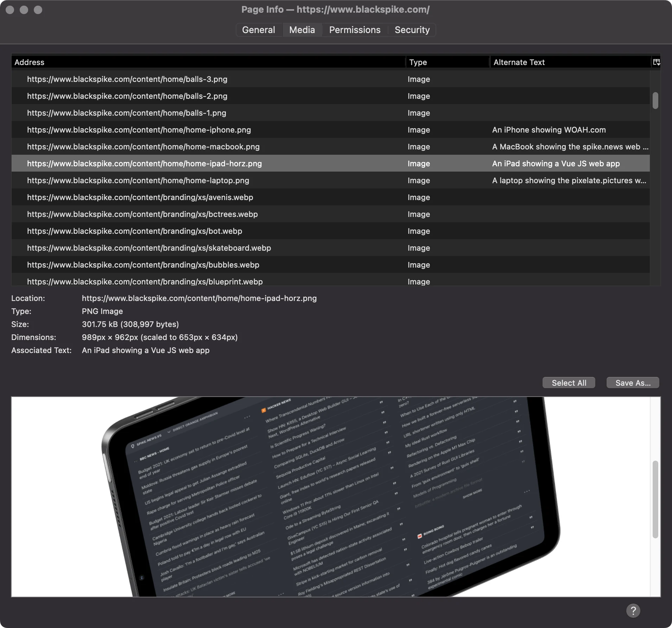
Task: Select the balls-3.png row
Action: click(x=330, y=79)
